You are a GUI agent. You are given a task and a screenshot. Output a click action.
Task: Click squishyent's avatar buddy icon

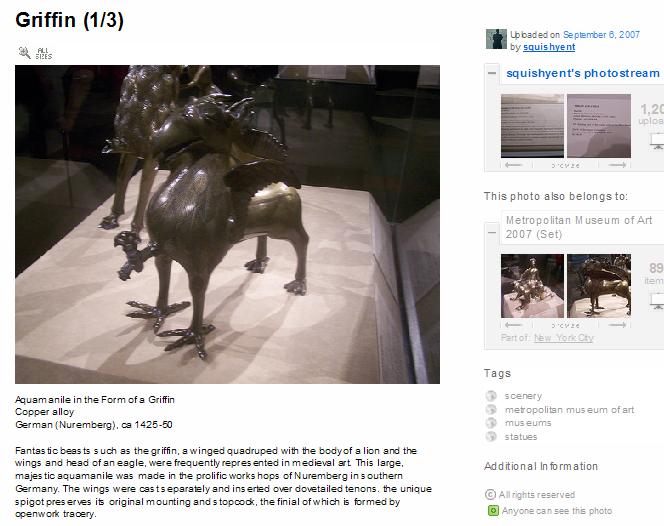point(496,39)
